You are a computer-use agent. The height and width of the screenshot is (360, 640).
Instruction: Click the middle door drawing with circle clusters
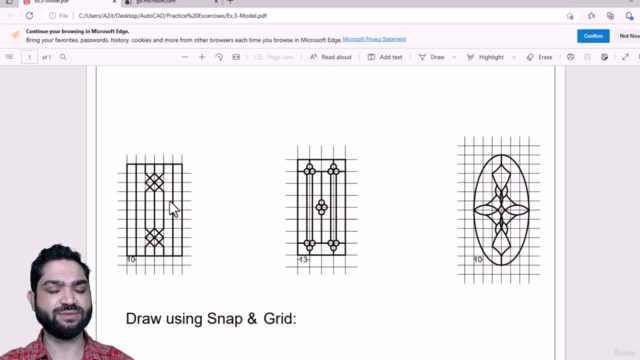[x=322, y=207]
